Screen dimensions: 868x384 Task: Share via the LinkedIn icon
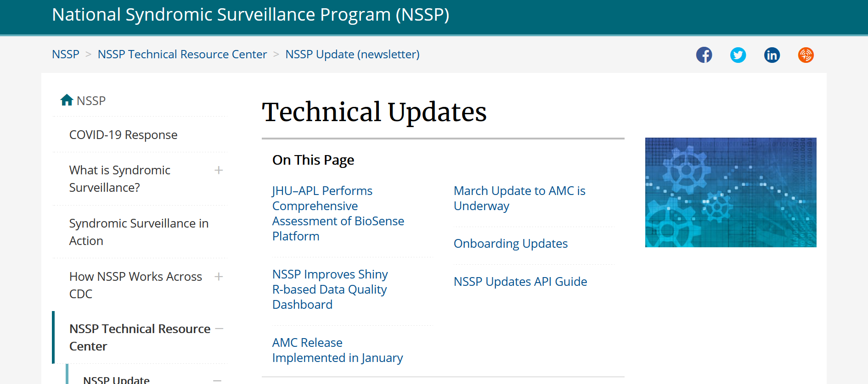[772, 55]
